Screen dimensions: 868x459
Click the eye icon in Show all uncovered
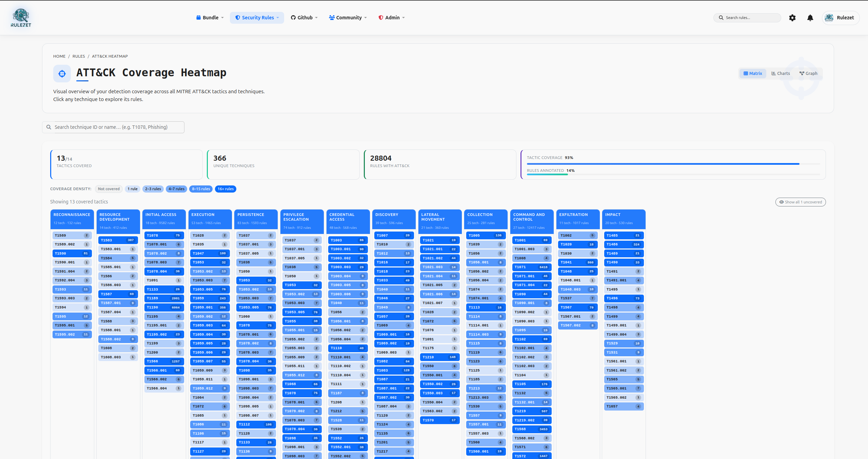tap(782, 202)
